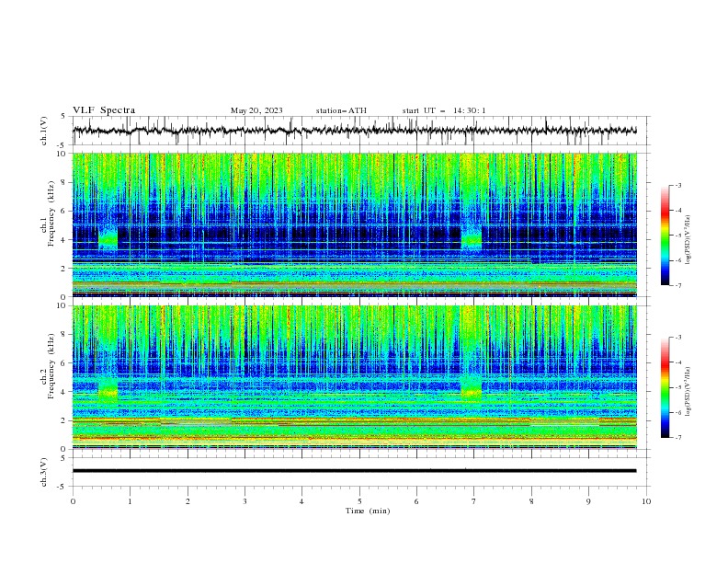Click the ch.2 'Frequency (kHz)' axis label

[51, 366]
